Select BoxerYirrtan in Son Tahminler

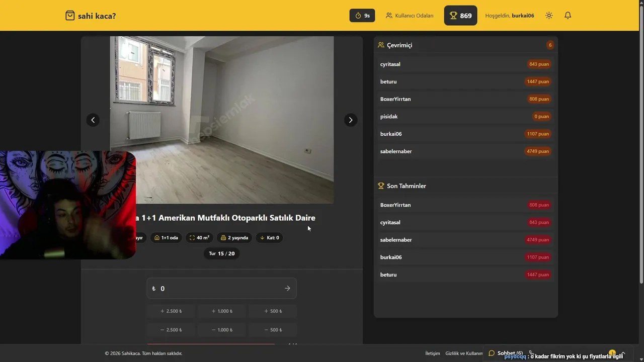click(466, 205)
